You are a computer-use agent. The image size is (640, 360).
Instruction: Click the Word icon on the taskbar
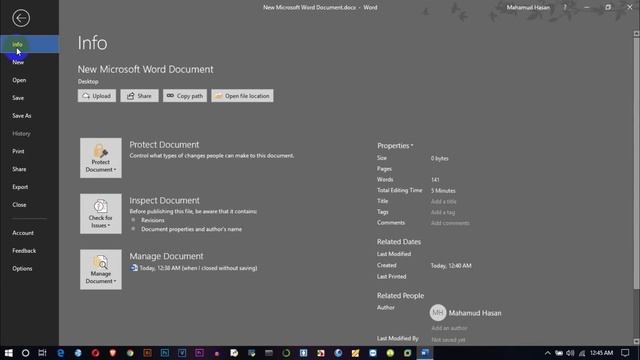click(424, 353)
